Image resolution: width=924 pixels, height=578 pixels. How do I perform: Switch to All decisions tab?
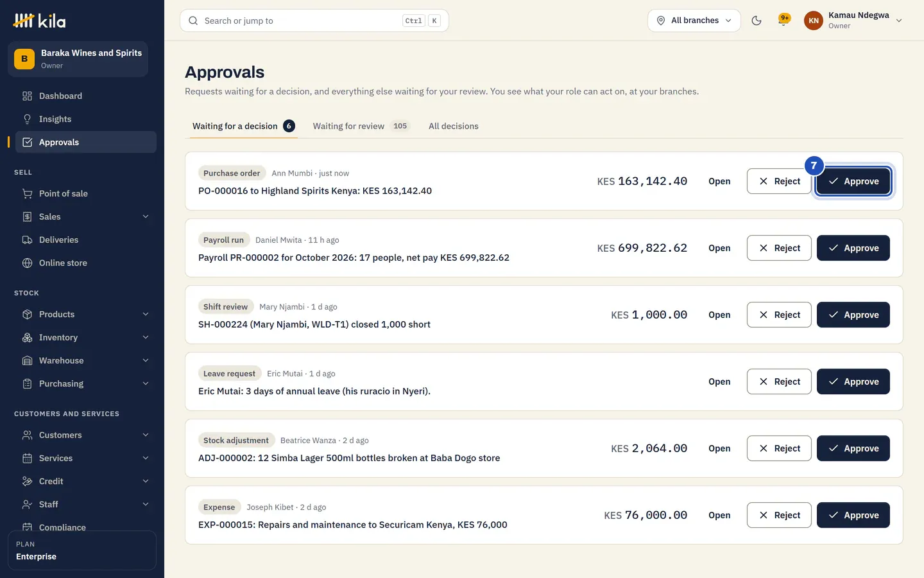[x=454, y=126]
